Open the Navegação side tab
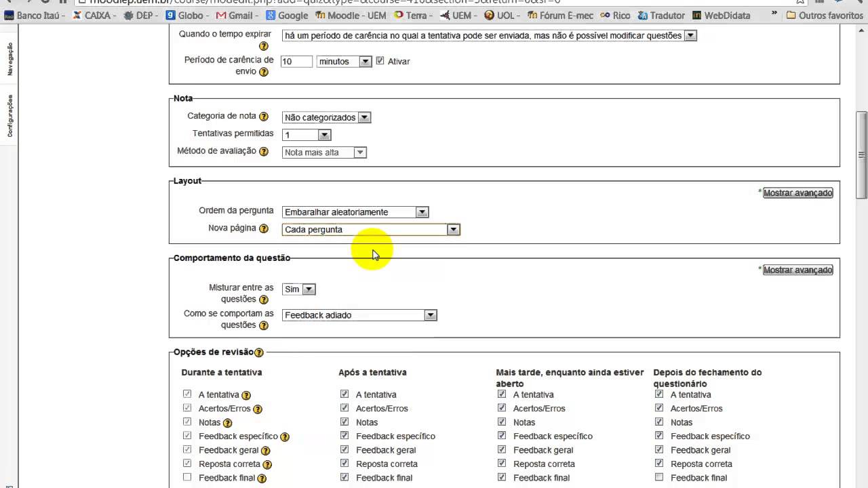Image resolution: width=868 pixels, height=488 pixels. pos(9,58)
